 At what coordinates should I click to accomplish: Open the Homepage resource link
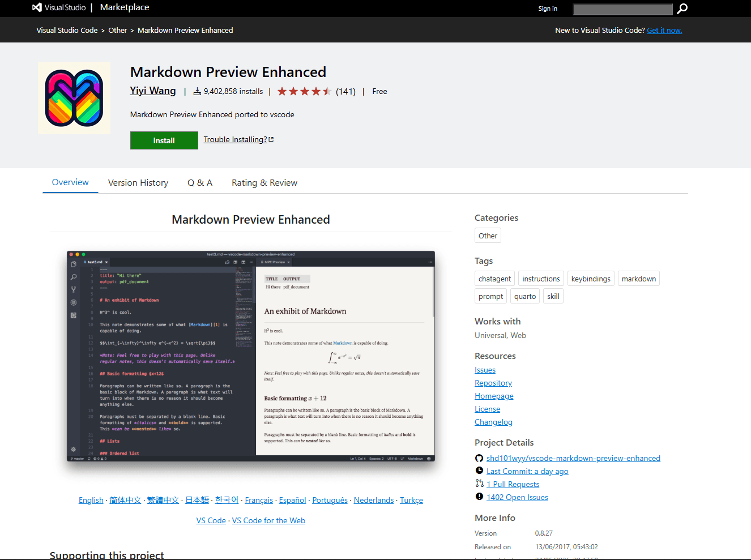(494, 396)
